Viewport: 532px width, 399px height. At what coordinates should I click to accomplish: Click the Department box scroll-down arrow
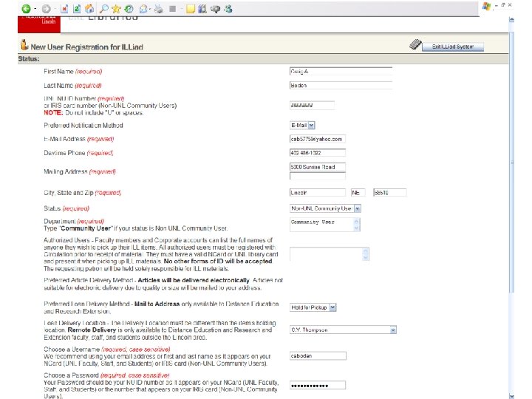coord(356,228)
